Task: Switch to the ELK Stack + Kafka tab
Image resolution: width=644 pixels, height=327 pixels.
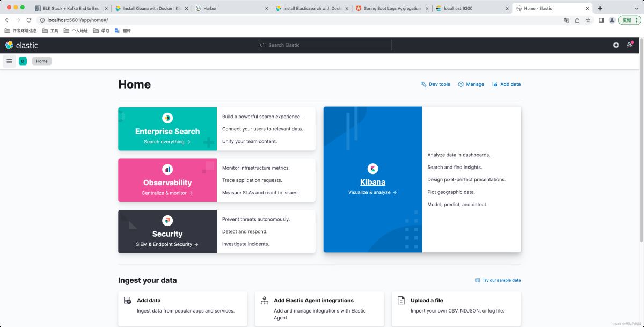Action: pos(70,9)
